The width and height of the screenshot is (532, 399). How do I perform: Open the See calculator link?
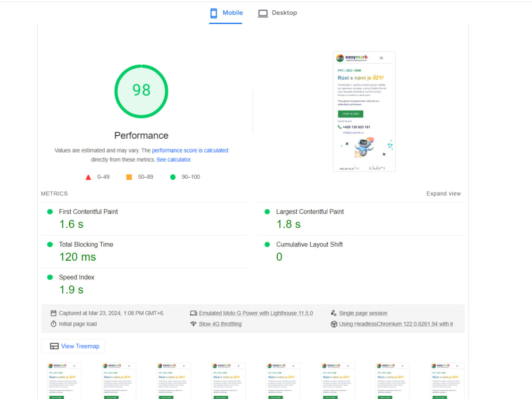pos(173,159)
